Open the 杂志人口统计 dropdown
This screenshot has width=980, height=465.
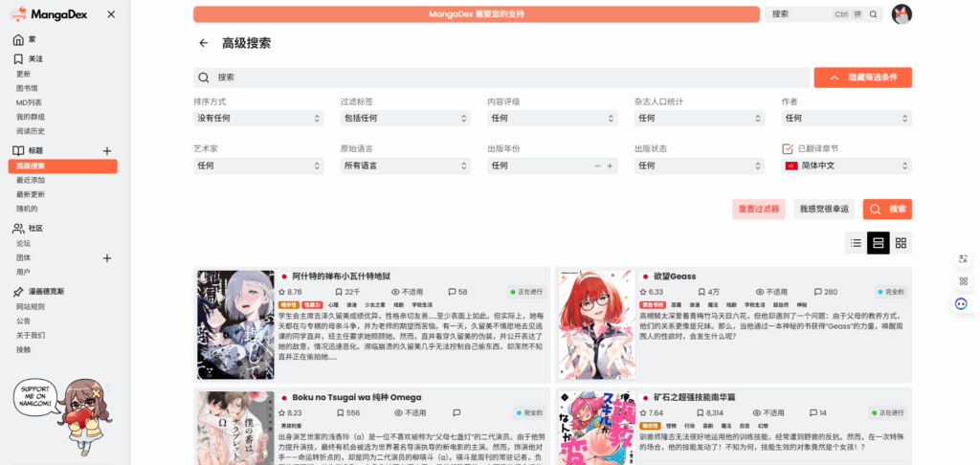click(700, 118)
